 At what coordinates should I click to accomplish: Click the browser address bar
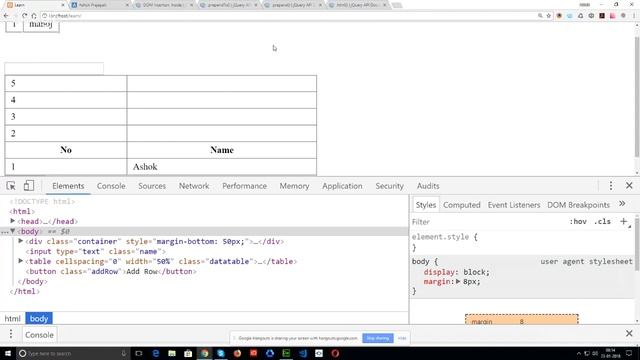pos(286,16)
